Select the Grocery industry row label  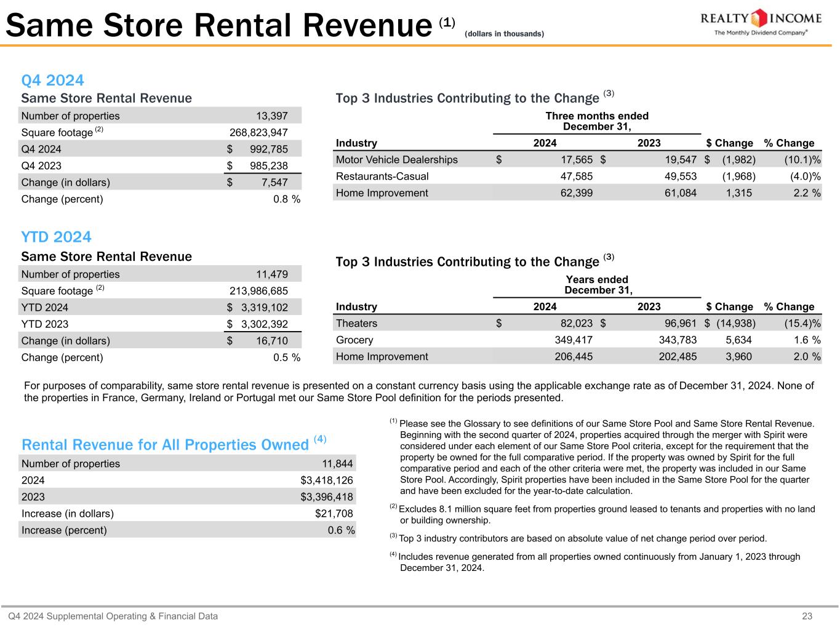point(354,340)
